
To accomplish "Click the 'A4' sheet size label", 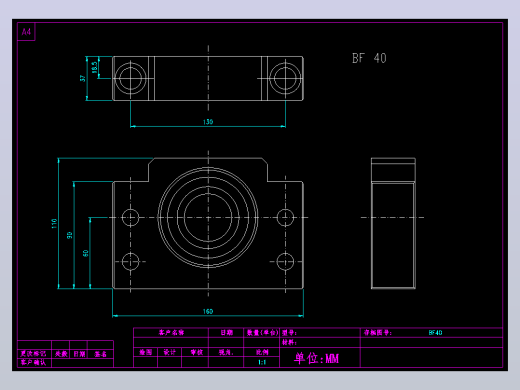I will 26,32.
